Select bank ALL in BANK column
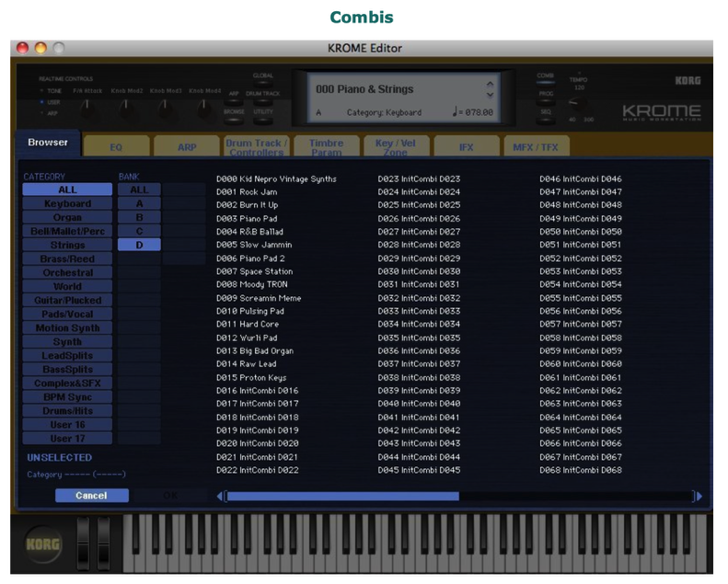Screen dimensions: 728x584 pyautogui.click(x=139, y=189)
